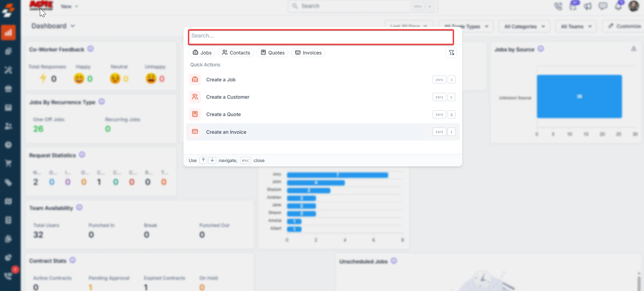Viewport: 644px width, 291px height.
Task: Click the briefcase icon beside Create a Job
Action: (x=195, y=80)
